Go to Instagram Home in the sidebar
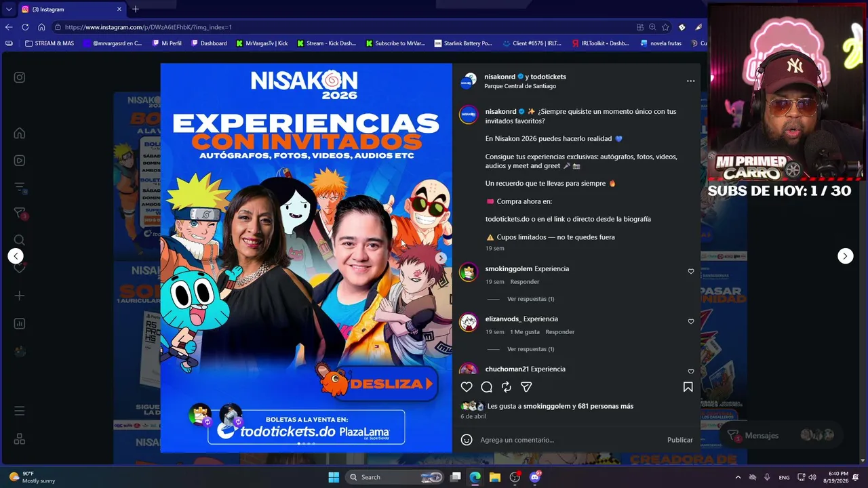The height and width of the screenshot is (488, 868). click(20, 133)
